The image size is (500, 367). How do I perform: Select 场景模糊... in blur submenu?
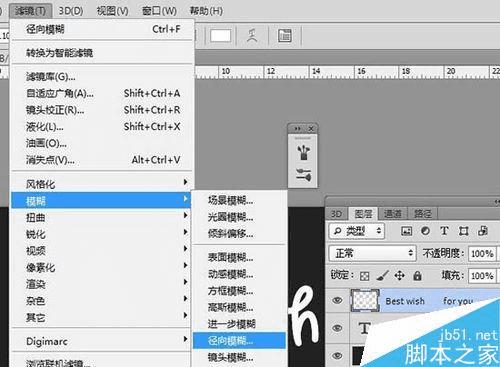(239, 200)
